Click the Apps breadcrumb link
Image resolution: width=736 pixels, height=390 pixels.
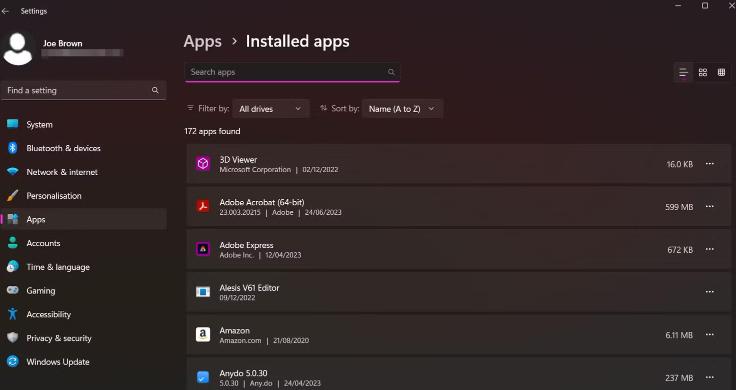tap(202, 41)
